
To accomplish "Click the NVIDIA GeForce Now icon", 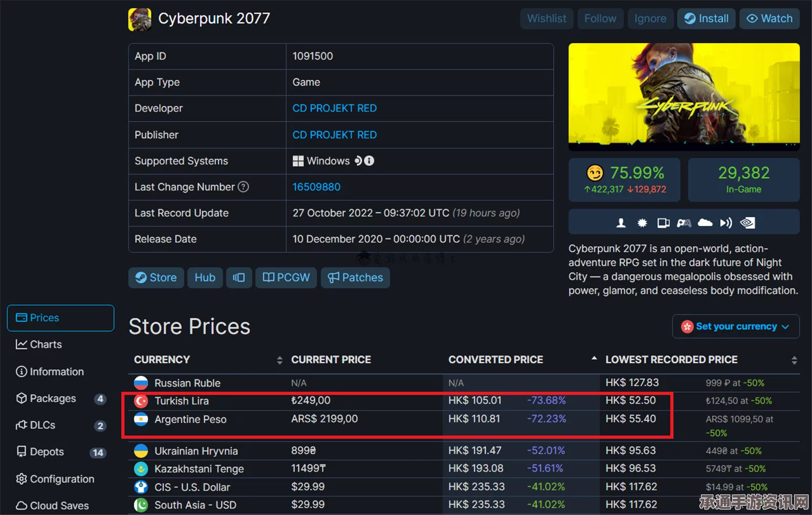I will 748,223.
